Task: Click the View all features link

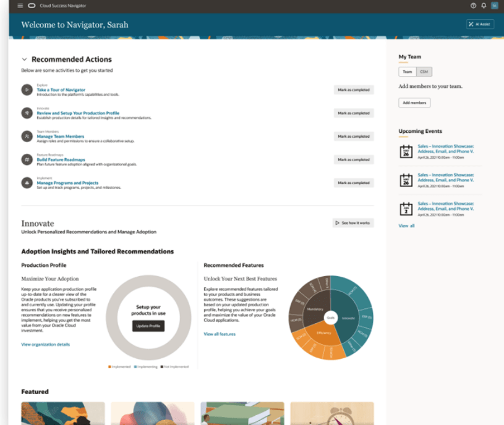Action: [220, 334]
